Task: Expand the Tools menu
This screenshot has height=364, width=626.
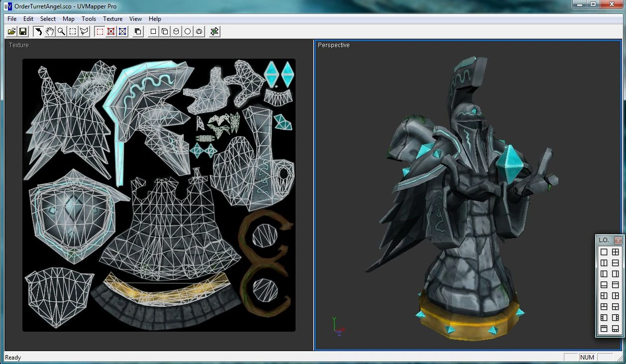Action: (89, 19)
